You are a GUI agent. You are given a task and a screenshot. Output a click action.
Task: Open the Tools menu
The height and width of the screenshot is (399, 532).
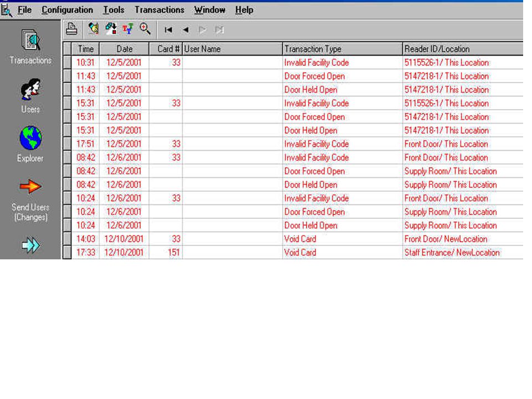tap(114, 10)
